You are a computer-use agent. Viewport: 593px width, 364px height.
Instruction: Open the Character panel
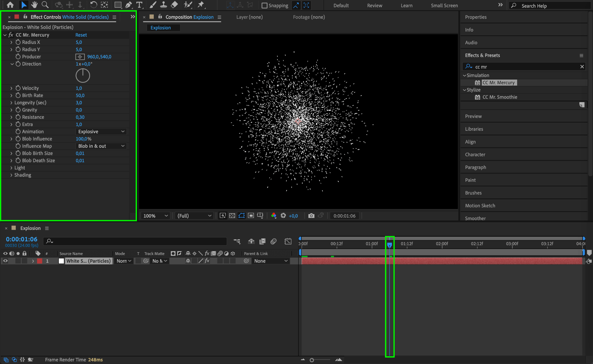[475, 155]
